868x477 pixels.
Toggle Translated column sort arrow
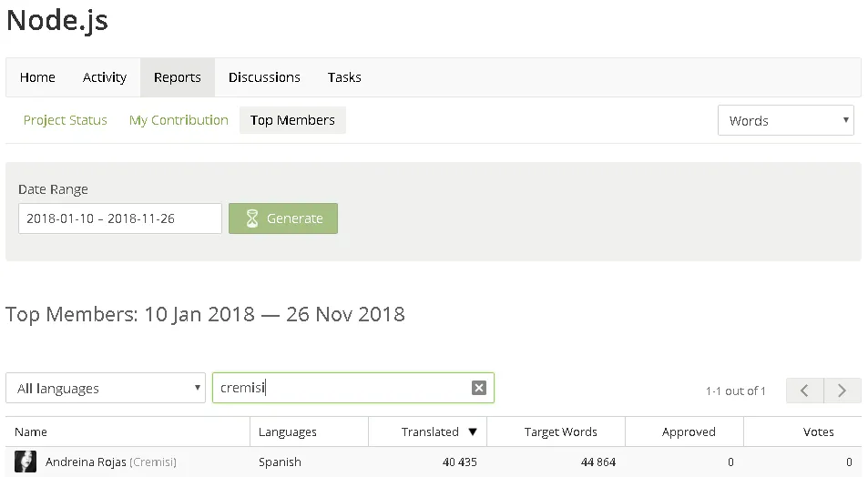coord(473,431)
